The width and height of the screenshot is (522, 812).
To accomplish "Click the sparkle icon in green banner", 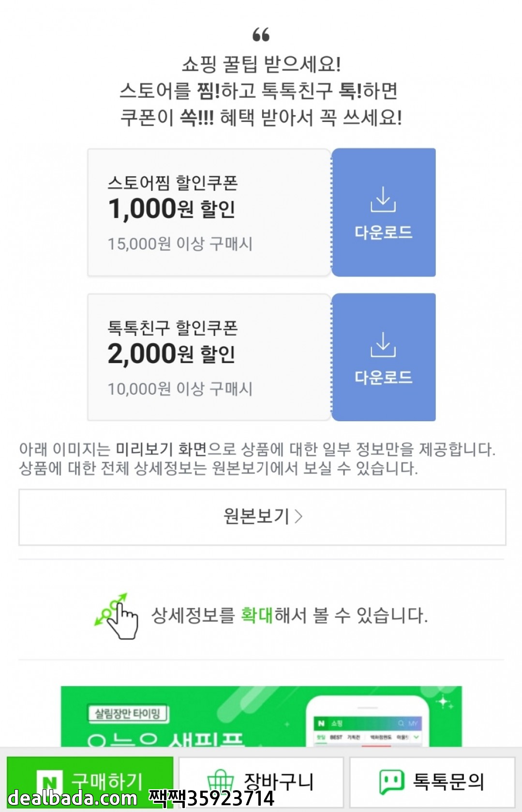I will [444, 702].
